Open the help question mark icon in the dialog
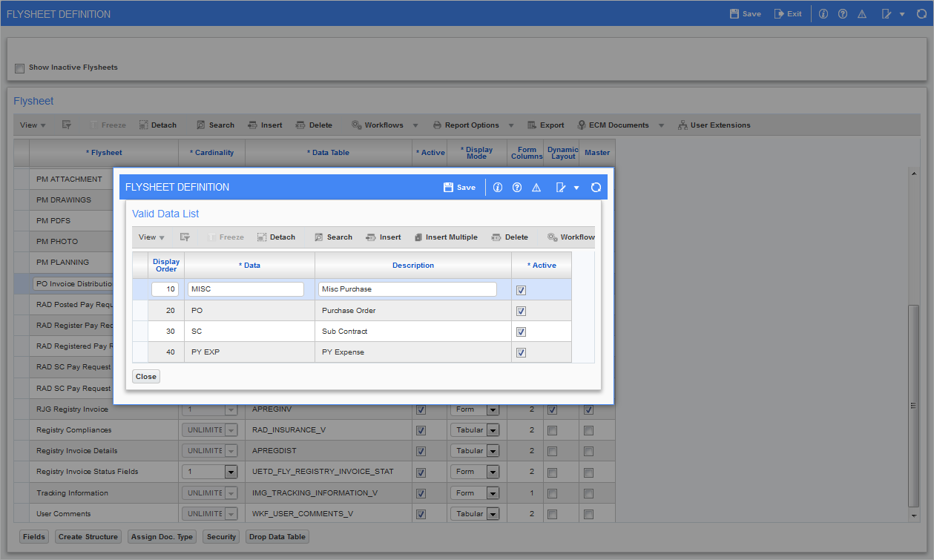 (x=517, y=188)
